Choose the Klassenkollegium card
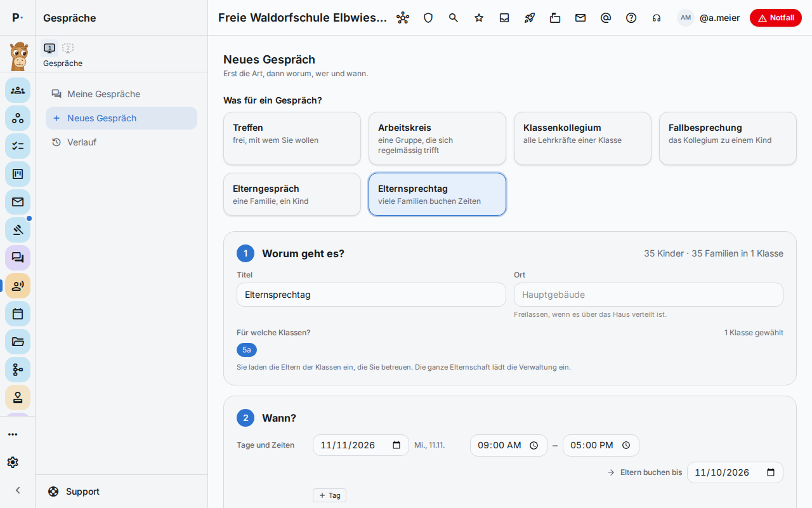 582,138
